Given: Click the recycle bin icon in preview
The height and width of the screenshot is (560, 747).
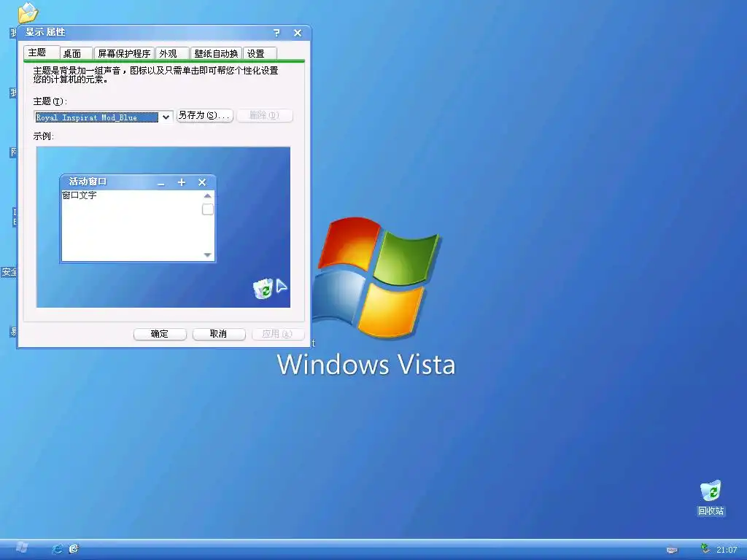Looking at the screenshot, I should coord(263,289).
